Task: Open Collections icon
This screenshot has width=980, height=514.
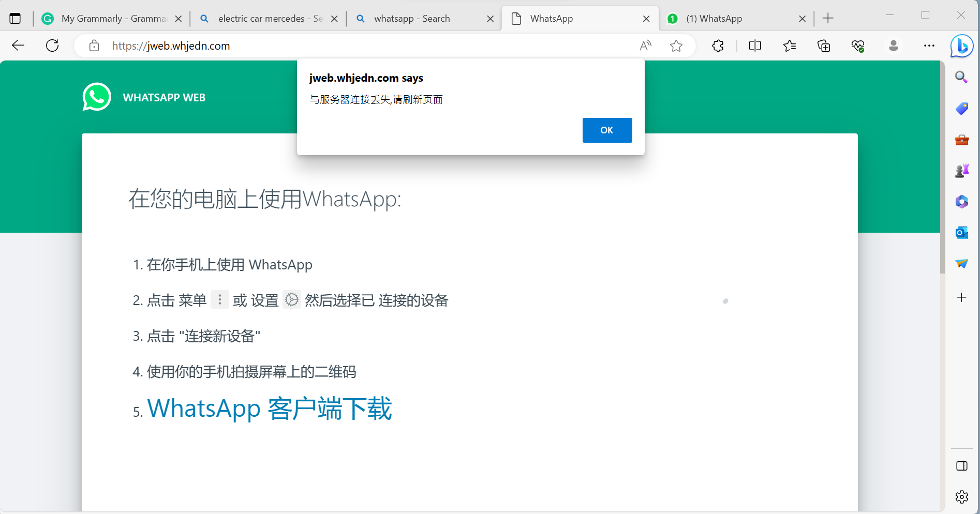Action: tap(824, 46)
